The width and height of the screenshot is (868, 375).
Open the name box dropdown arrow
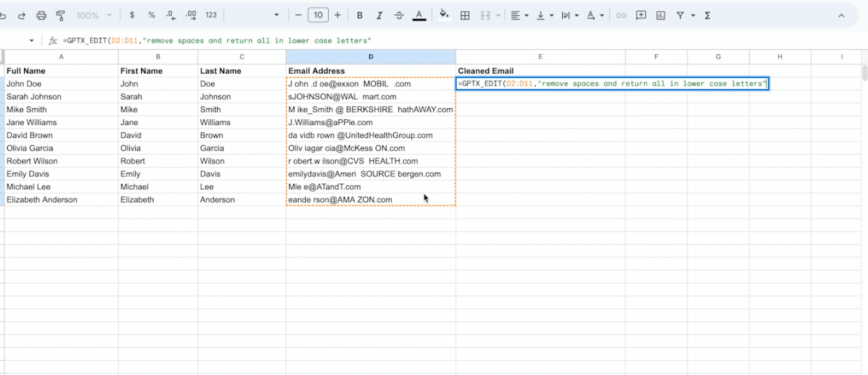pos(32,41)
